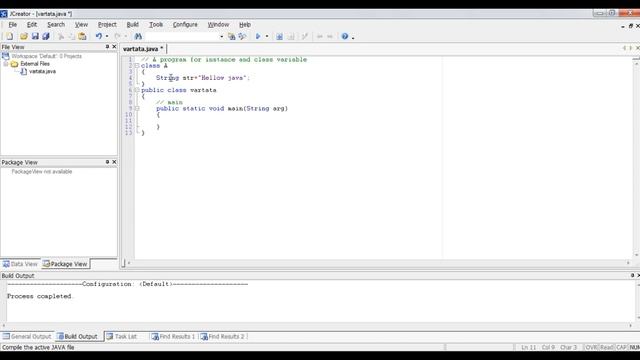Screen dimensions: 640x360
Task: Pin the Package View panel
Action: 107,162
